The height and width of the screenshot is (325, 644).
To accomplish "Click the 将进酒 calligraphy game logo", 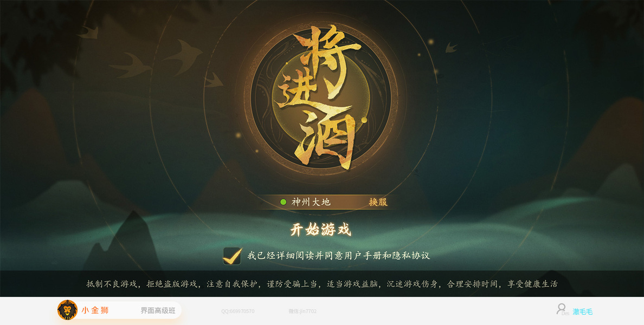I will click(323, 97).
